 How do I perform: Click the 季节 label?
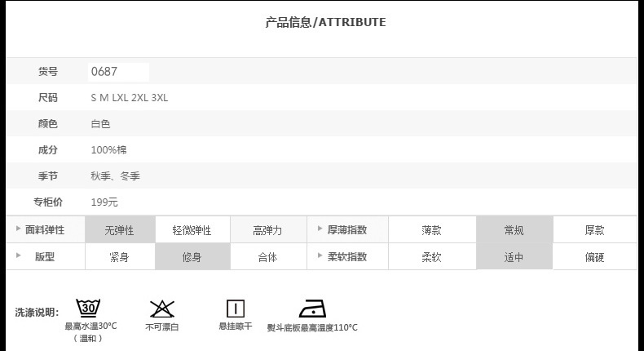pos(48,175)
